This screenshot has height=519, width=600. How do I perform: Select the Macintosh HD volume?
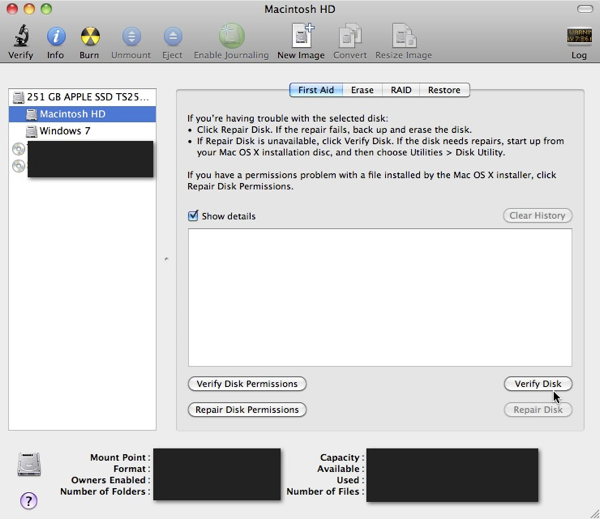(82, 114)
